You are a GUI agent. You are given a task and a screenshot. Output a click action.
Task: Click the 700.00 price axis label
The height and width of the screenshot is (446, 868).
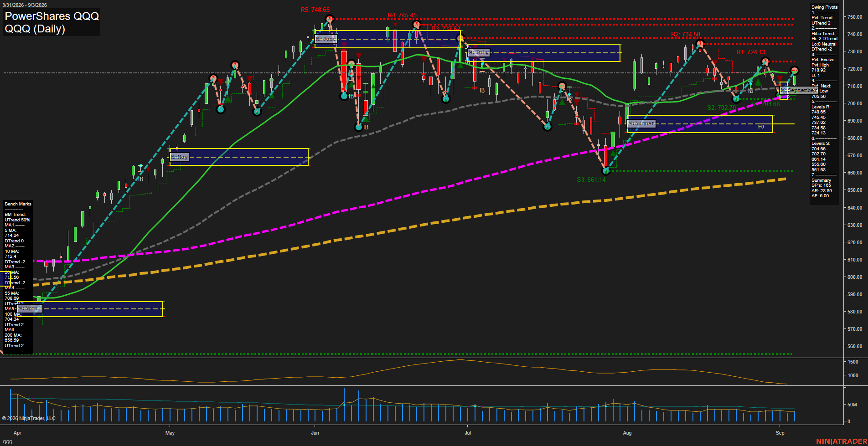(855, 103)
